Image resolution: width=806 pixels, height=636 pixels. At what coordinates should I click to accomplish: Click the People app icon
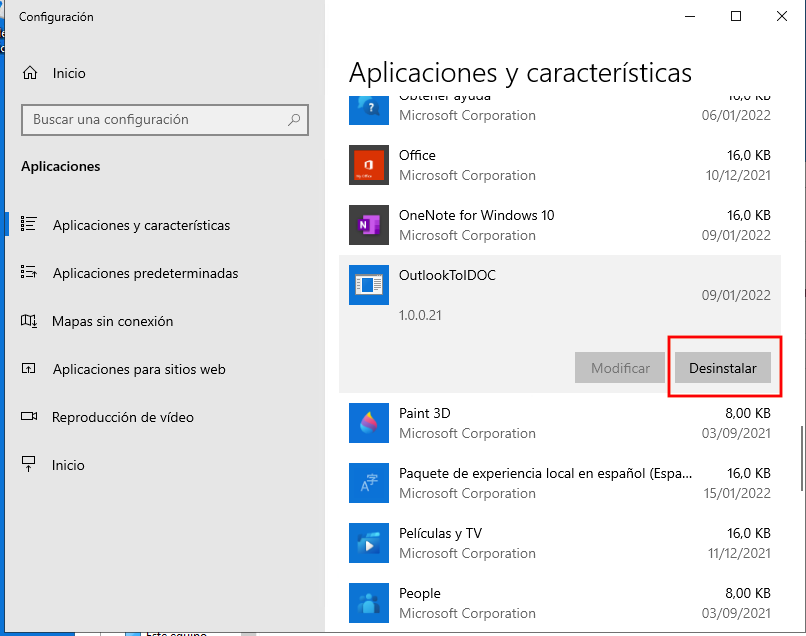tap(367, 603)
